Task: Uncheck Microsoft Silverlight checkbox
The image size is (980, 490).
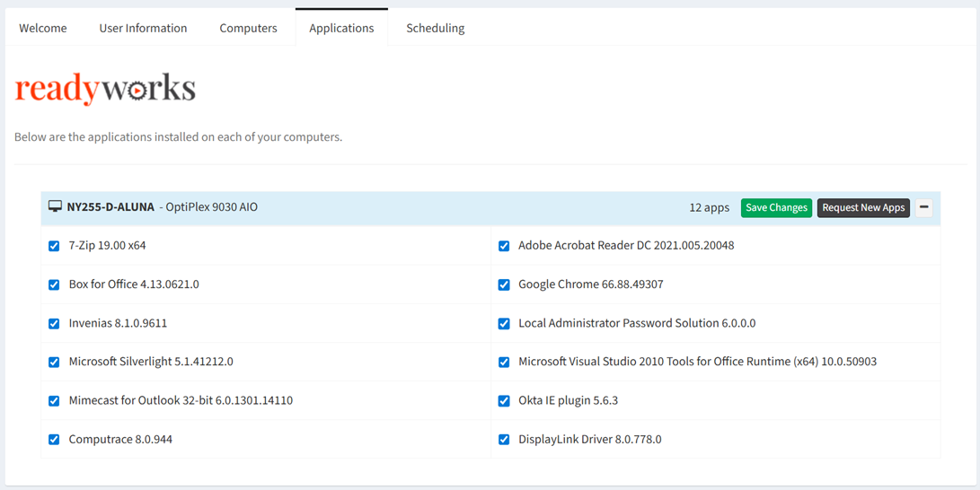Action: coord(54,362)
